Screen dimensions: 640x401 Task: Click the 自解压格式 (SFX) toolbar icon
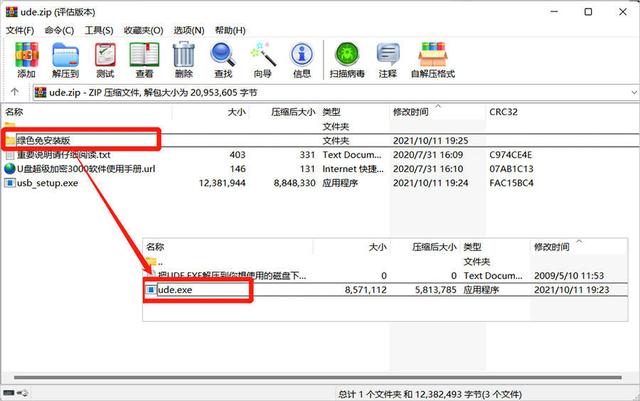click(433, 60)
